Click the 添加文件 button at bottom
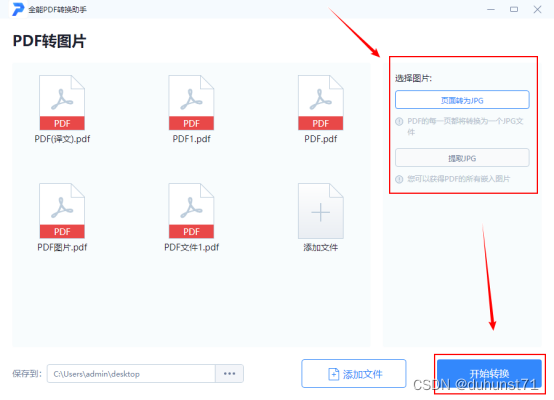This screenshot has width=554, height=400. [x=354, y=373]
